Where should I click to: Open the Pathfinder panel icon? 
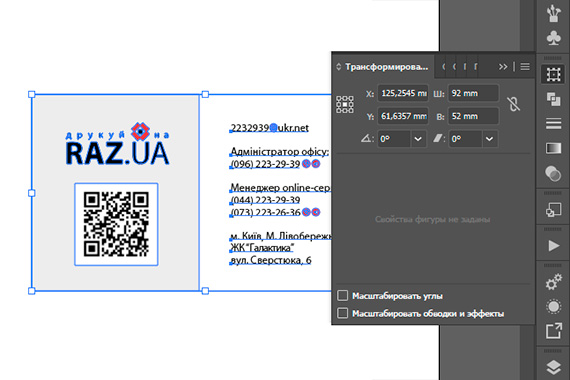point(553,99)
